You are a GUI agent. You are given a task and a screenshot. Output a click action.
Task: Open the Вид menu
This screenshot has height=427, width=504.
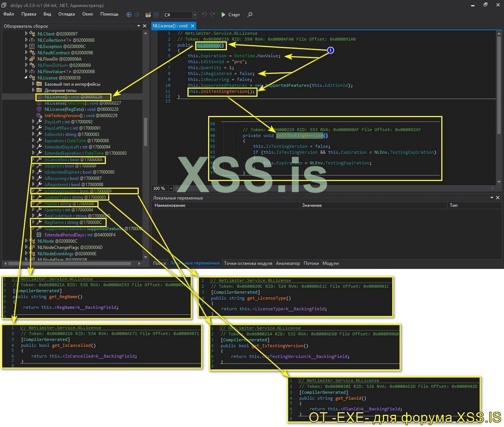tap(47, 14)
